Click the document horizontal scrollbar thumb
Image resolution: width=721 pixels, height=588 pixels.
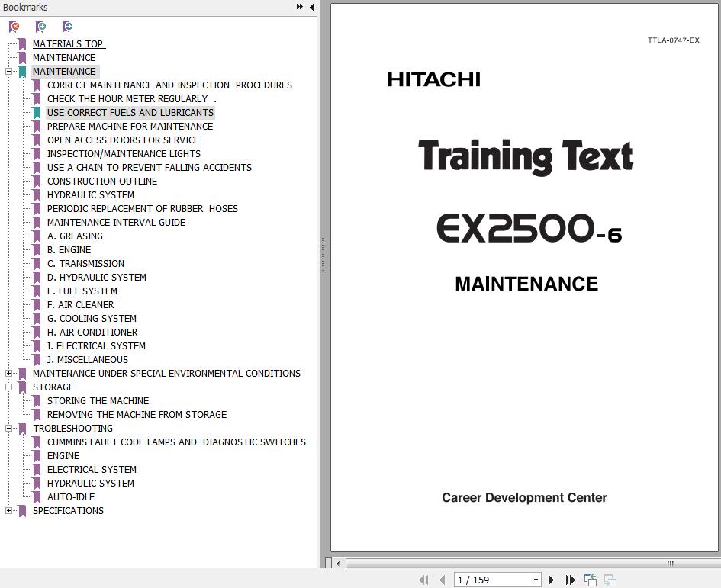point(533,563)
